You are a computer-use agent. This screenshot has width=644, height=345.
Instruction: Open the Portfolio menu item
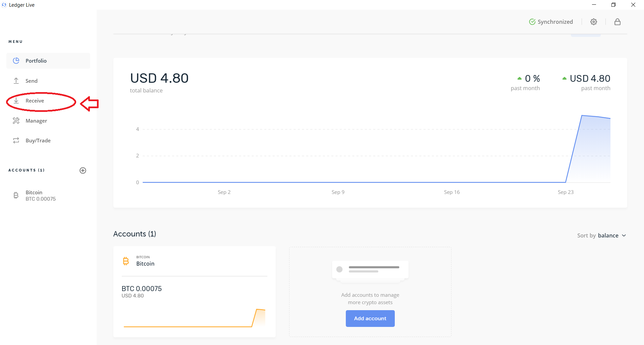(48, 61)
